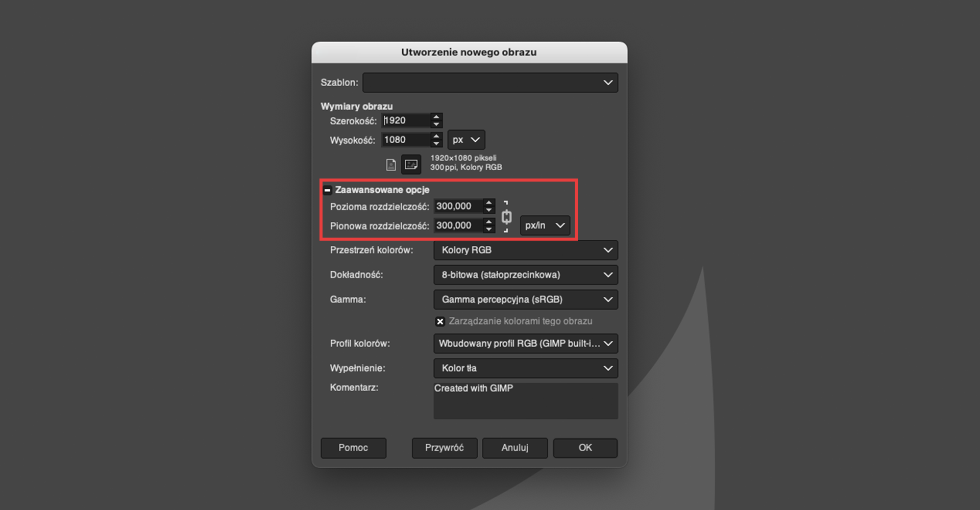Open the px/in resolution unit dropdown
This screenshot has width=980, height=510.
[x=545, y=225]
